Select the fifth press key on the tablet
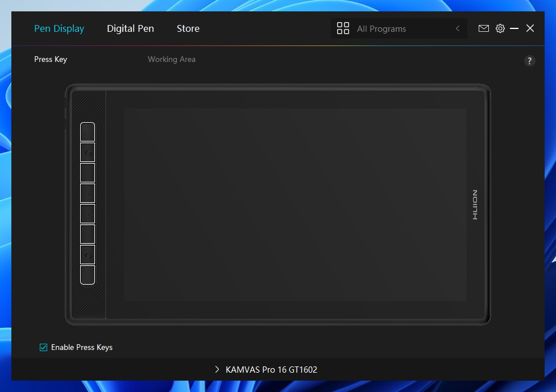 point(88,214)
